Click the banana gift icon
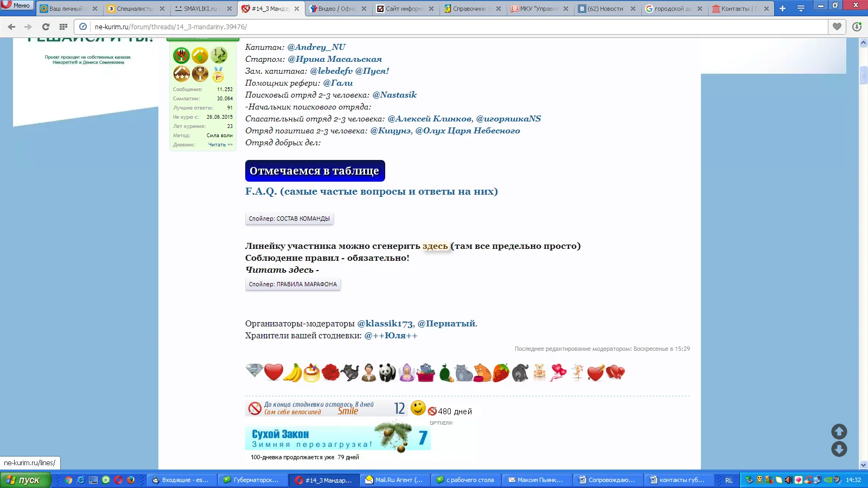 click(x=293, y=373)
